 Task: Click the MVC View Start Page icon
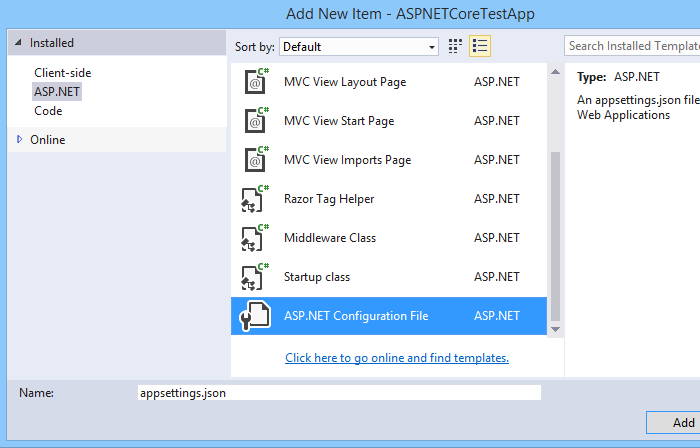(x=257, y=121)
